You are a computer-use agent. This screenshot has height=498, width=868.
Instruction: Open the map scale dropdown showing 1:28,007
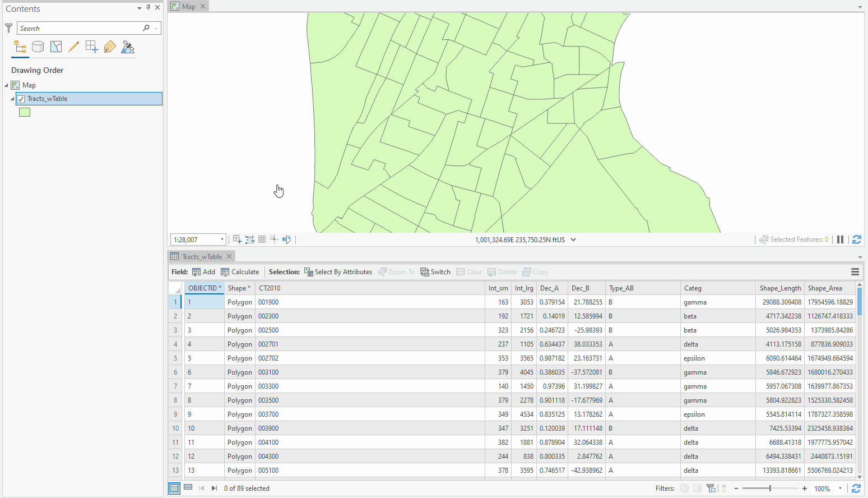click(221, 239)
